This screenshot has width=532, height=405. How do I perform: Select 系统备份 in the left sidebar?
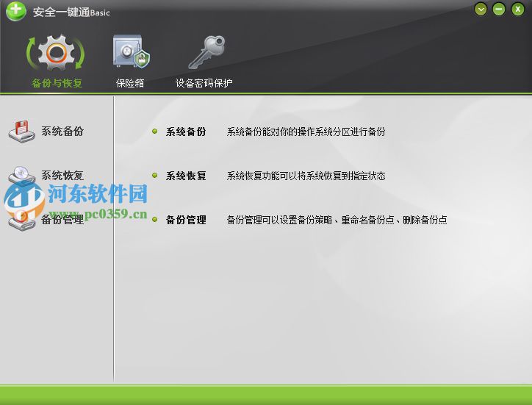(x=62, y=132)
